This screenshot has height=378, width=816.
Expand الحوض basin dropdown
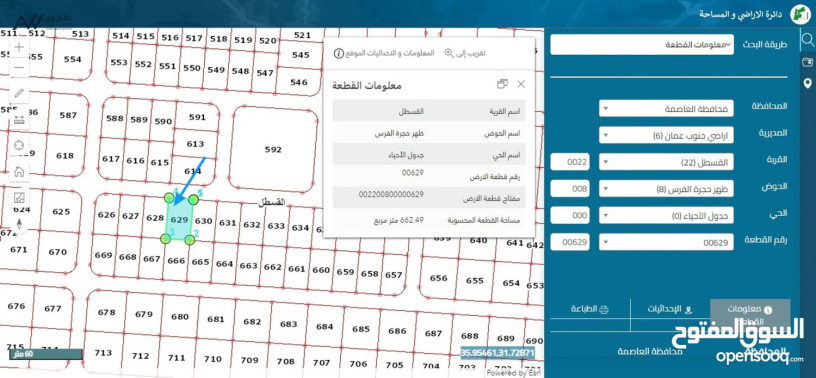tap(667, 188)
